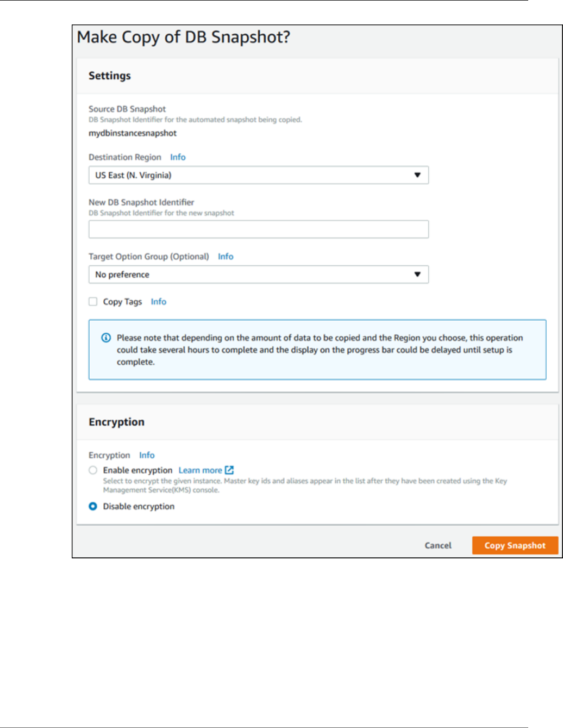
Task: Open Info link beside Target Option Group
Action: [x=226, y=257]
